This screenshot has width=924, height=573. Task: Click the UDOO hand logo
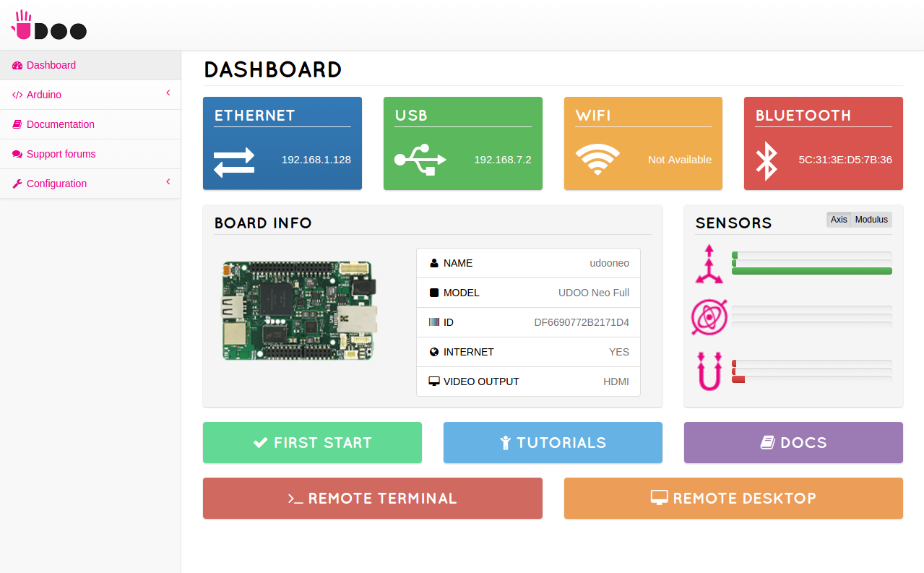[48, 25]
